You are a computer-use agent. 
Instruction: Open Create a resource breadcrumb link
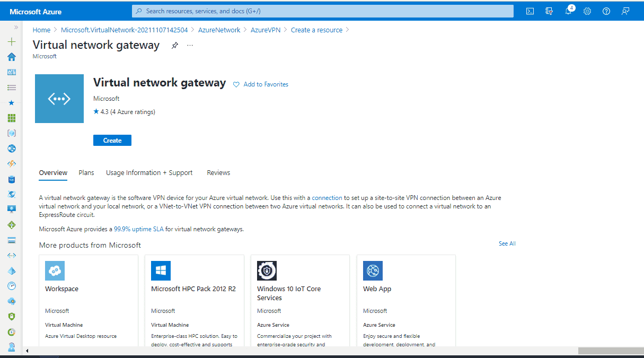tap(317, 30)
